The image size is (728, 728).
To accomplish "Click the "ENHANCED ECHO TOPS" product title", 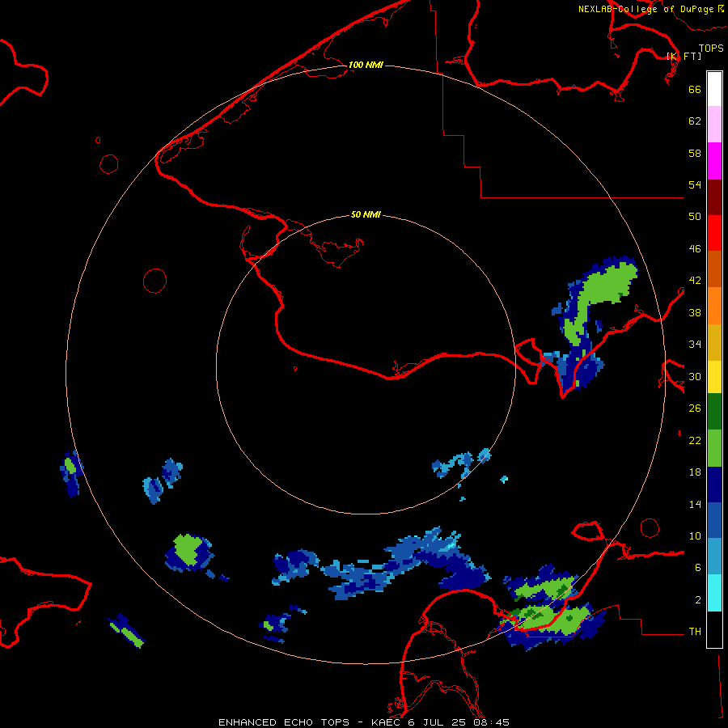I will coord(284,722).
